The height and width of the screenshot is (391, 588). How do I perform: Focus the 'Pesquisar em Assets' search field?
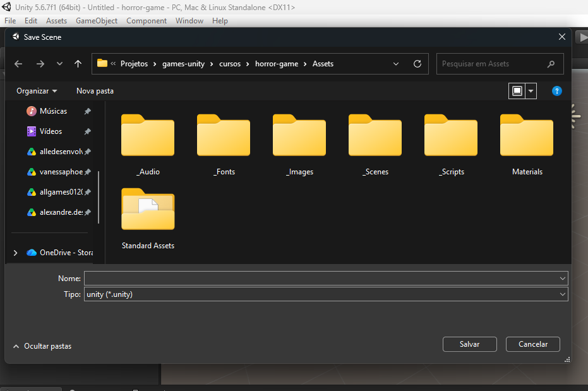click(500, 64)
